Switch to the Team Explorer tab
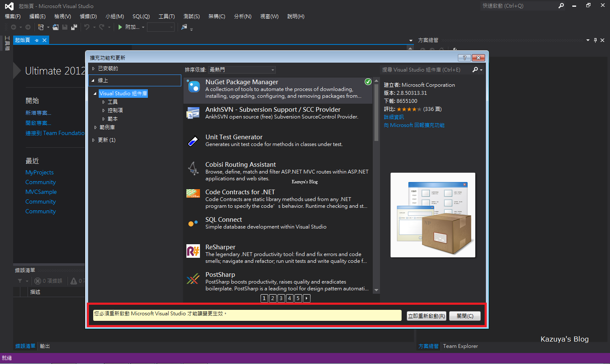Image resolution: width=610 pixels, height=364 pixels. pyautogui.click(x=460, y=346)
